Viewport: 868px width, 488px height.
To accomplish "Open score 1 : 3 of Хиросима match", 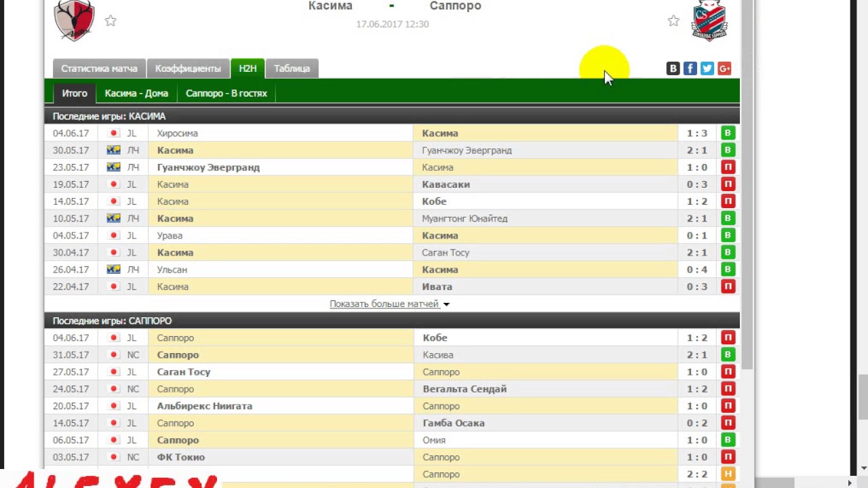I will 696,134.
